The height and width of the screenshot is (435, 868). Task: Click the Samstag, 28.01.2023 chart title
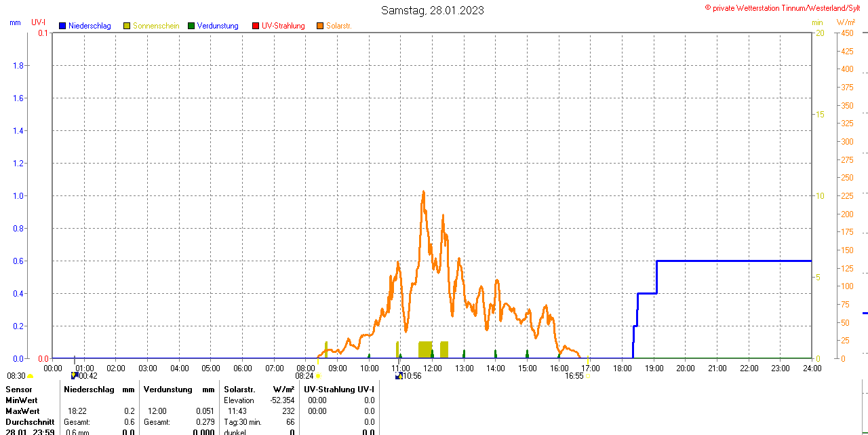tap(433, 10)
